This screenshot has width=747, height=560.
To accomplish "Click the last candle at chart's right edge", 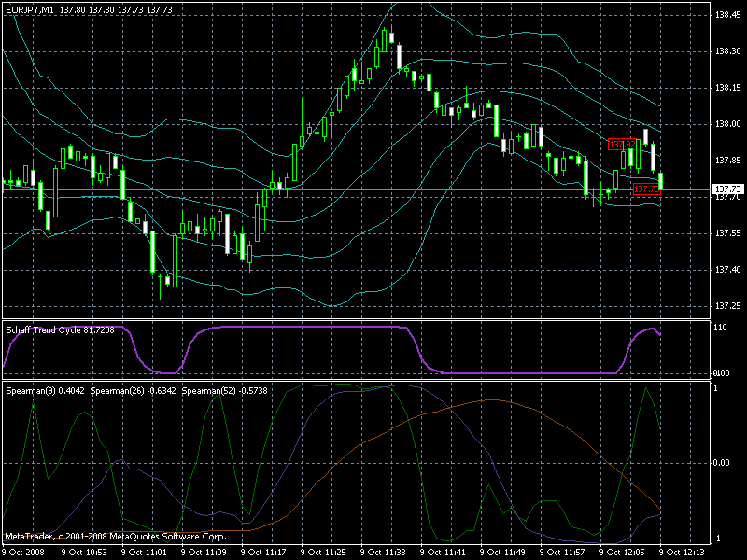I will 661,181.
